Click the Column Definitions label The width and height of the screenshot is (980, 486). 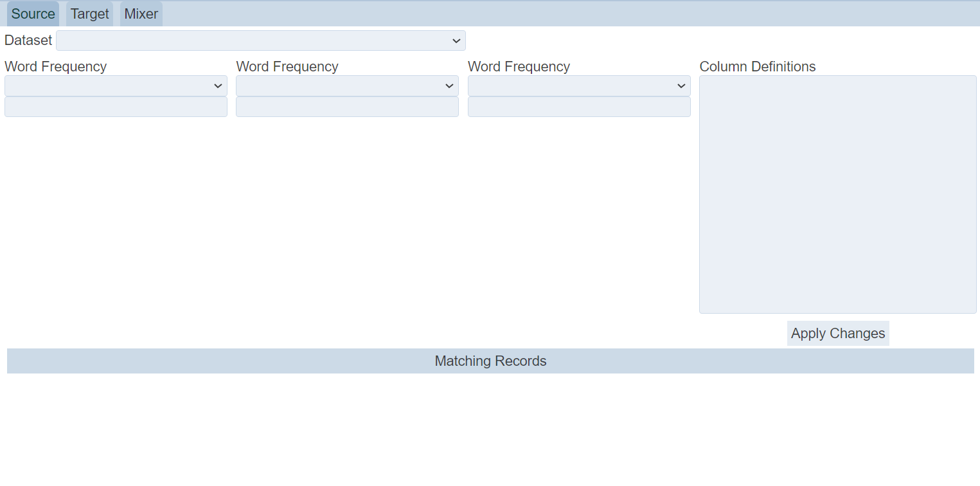757,67
